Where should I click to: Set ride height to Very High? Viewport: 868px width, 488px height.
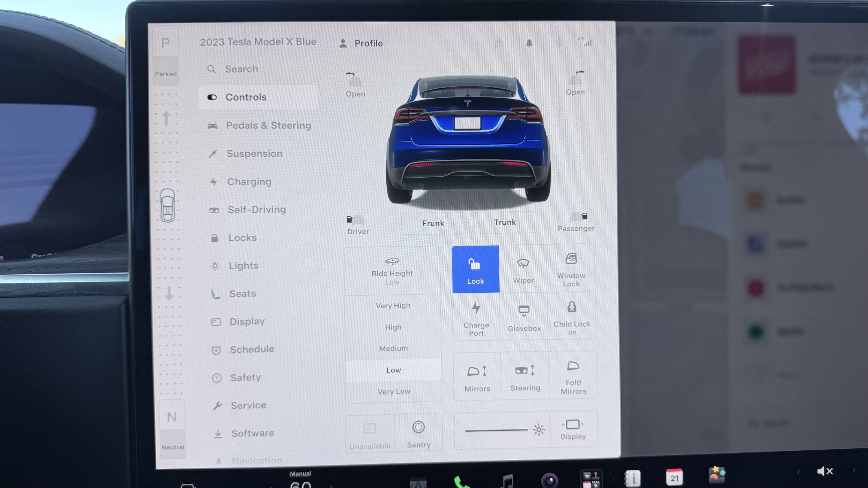[393, 305]
